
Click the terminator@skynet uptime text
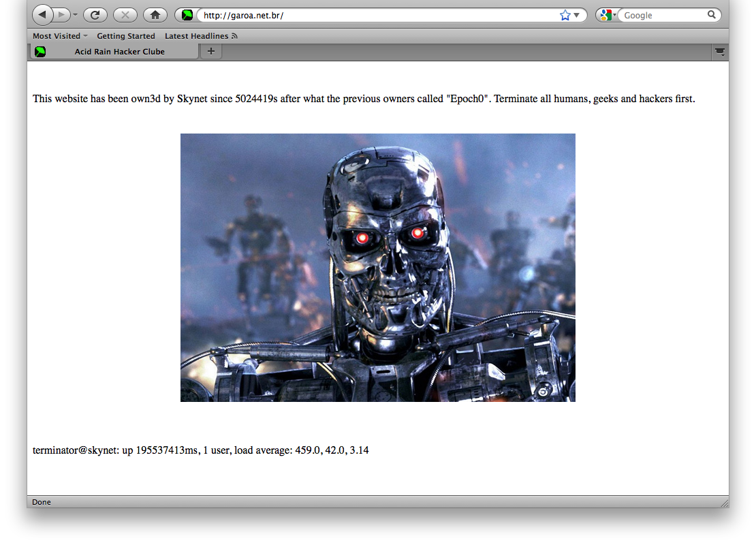tap(200, 450)
